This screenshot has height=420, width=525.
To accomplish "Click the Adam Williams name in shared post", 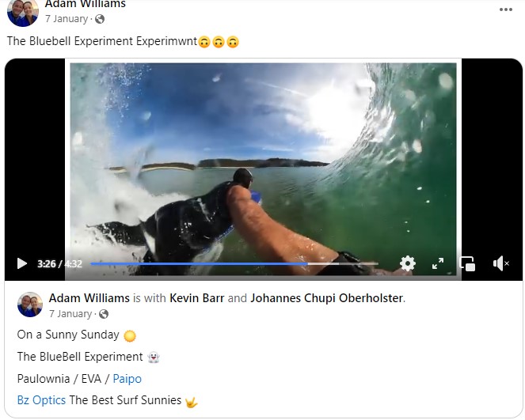I will 89,298.
